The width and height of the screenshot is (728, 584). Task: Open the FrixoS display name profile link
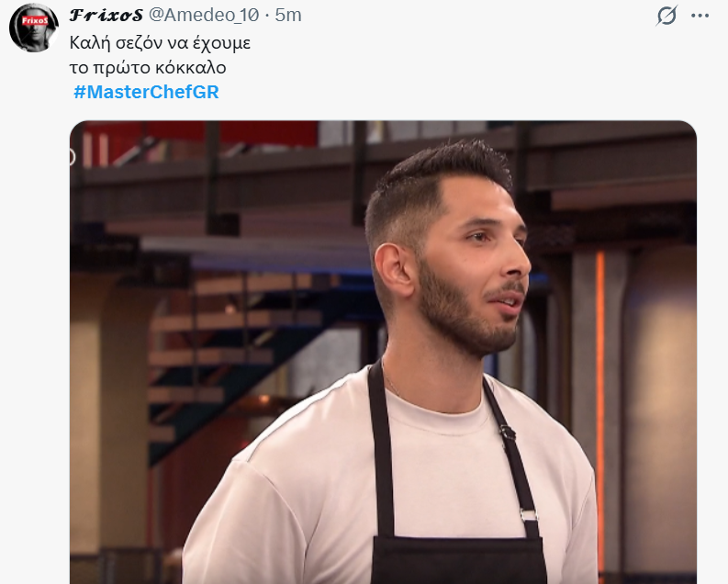pyautogui.click(x=106, y=16)
